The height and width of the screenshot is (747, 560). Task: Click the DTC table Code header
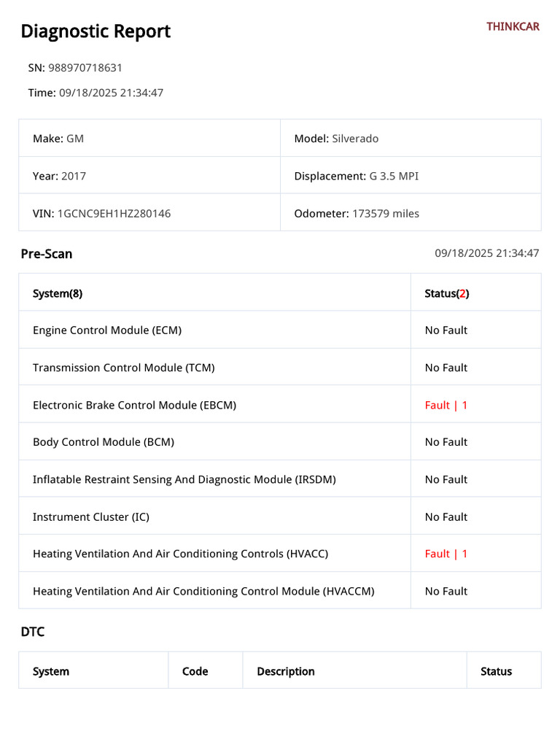click(x=195, y=671)
